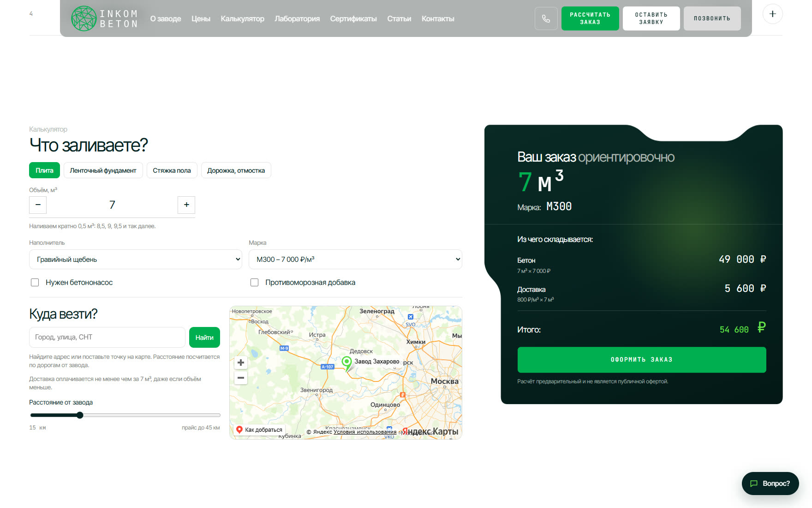The image size is (812, 508).
Task: Open the О заводе menu item
Action: point(166,19)
